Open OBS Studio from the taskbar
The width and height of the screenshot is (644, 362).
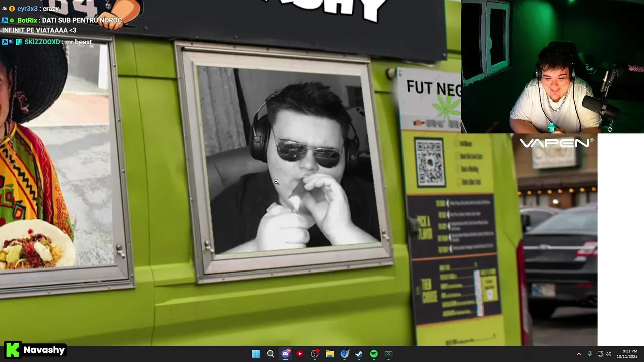click(315, 354)
